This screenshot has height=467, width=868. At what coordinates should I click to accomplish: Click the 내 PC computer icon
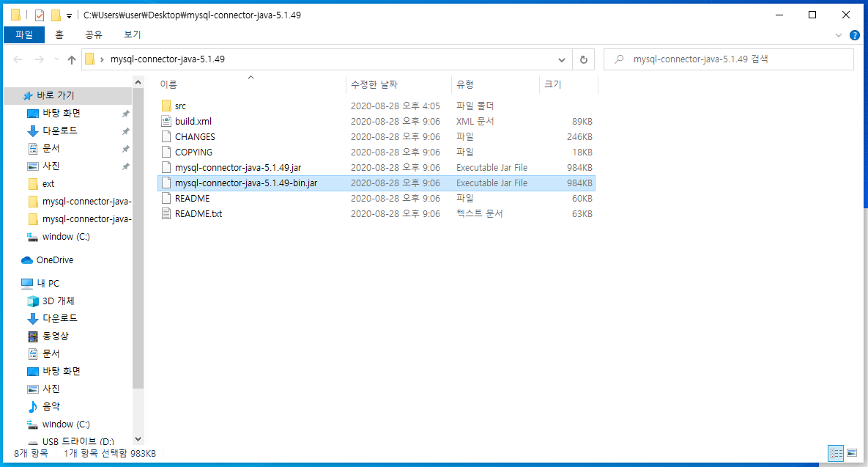pyautogui.click(x=27, y=284)
